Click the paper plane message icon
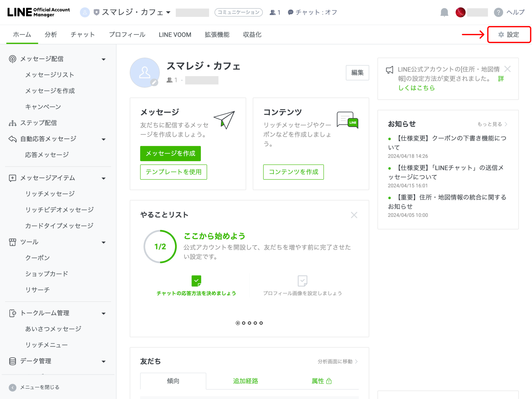The image size is (532, 399). pos(224,120)
